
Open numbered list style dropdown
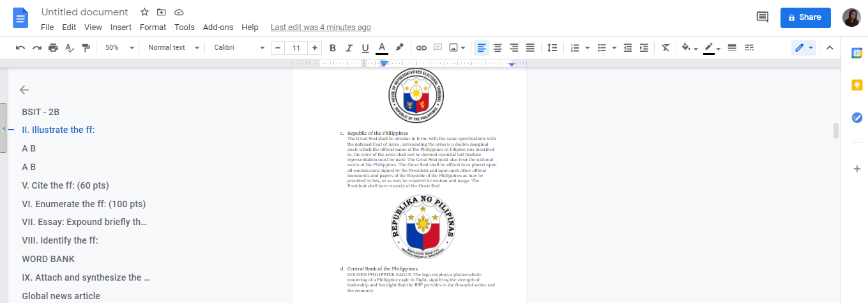pyautogui.click(x=587, y=48)
